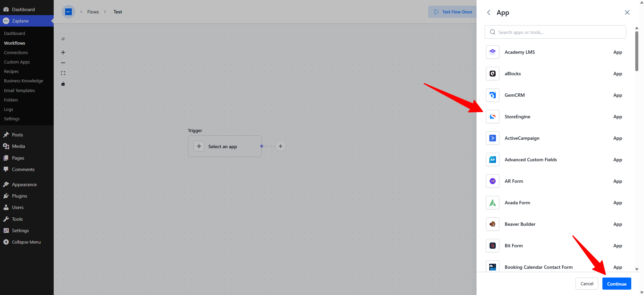Zoom out on the flow canvas

click(x=63, y=63)
